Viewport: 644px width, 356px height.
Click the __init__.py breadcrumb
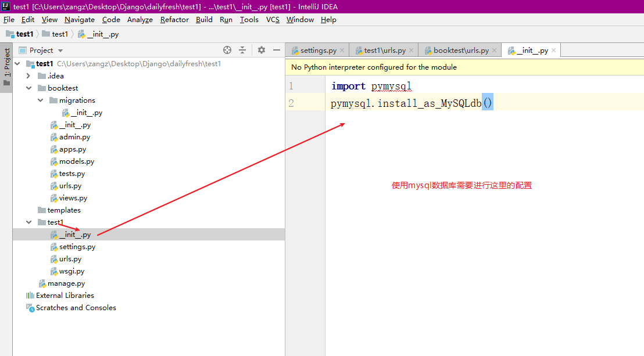[99, 34]
